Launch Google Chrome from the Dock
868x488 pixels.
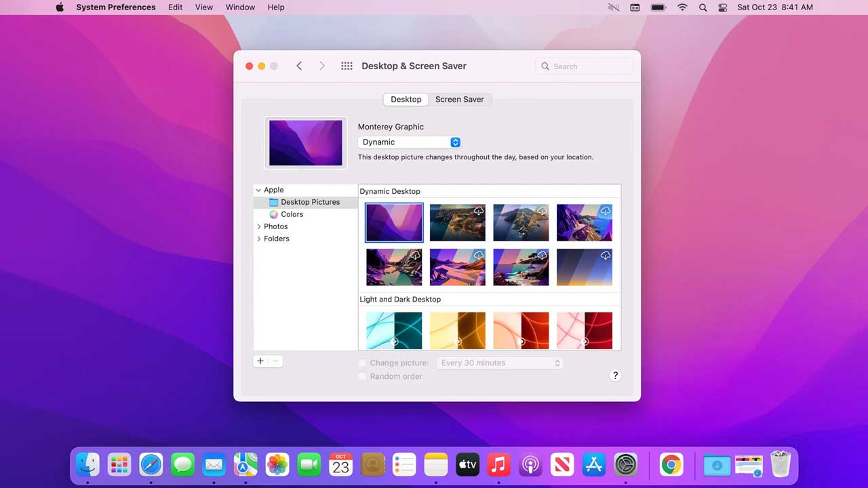671,464
